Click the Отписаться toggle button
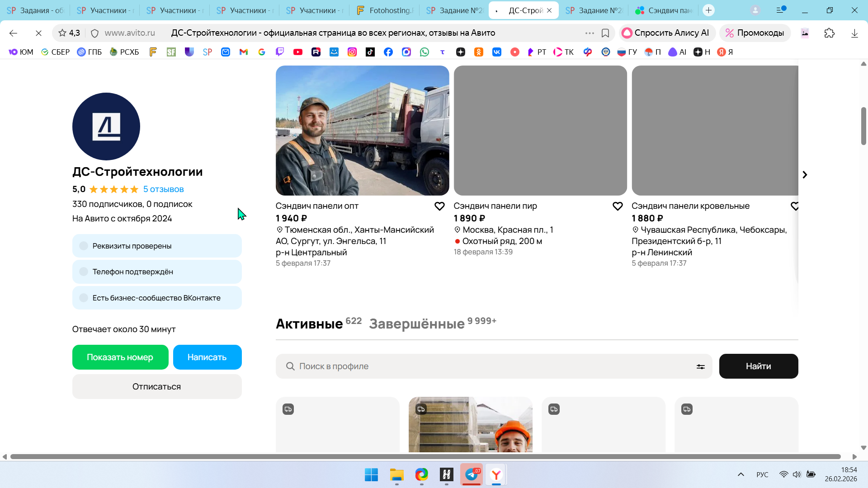This screenshot has height=488, width=868. 156,386
